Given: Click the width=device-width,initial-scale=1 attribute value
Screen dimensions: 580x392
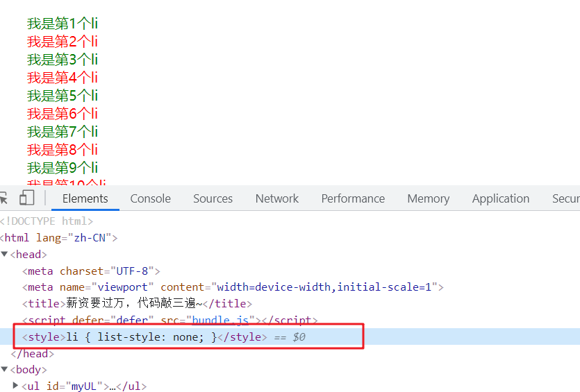Looking at the screenshot, I should pos(324,287).
